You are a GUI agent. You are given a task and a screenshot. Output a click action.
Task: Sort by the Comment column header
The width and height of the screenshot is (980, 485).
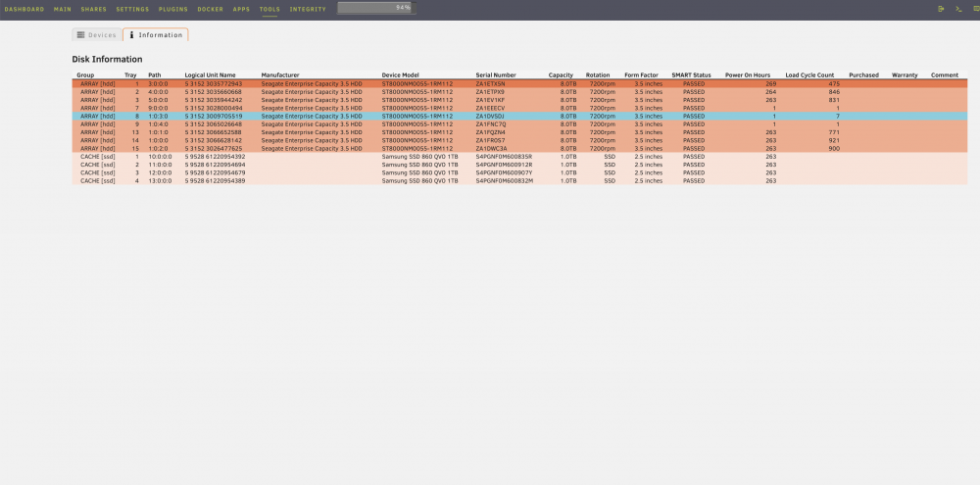tap(945, 75)
